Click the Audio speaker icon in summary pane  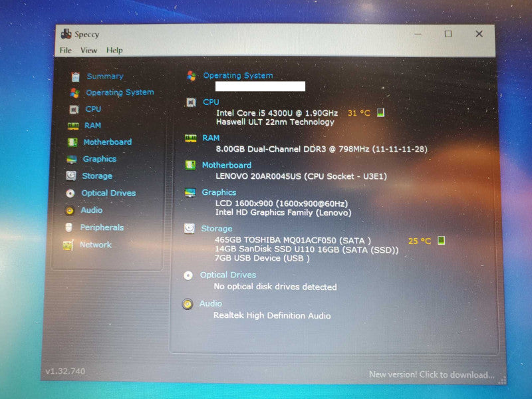tap(188, 304)
